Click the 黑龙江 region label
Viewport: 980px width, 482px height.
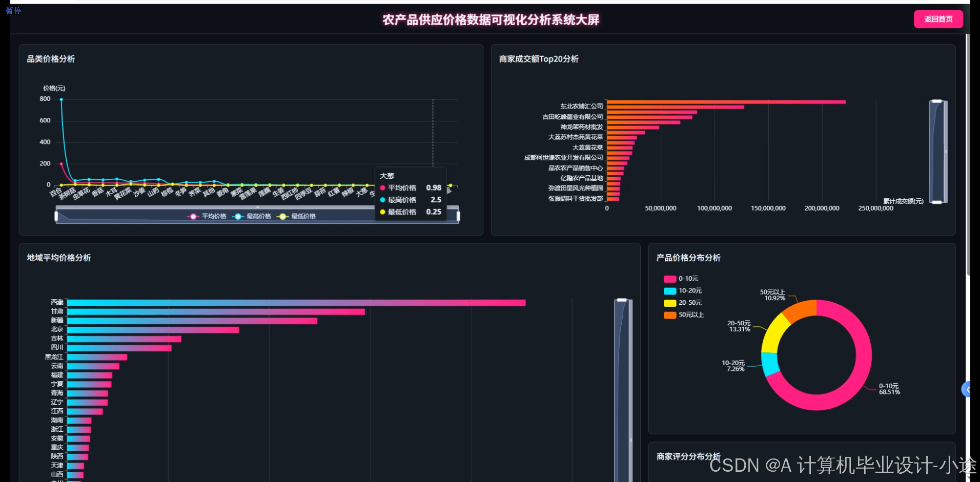54,357
